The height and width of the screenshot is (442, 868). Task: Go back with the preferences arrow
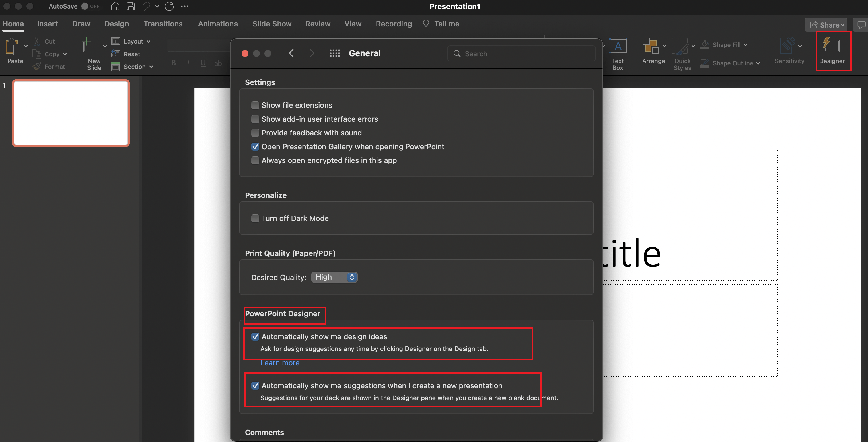(291, 53)
